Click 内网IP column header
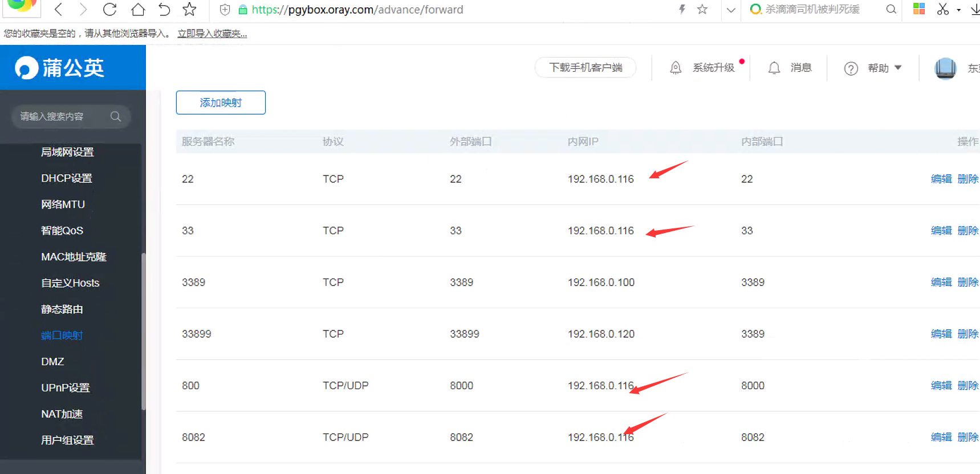Image resolution: width=980 pixels, height=474 pixels. tap(583, 141)
